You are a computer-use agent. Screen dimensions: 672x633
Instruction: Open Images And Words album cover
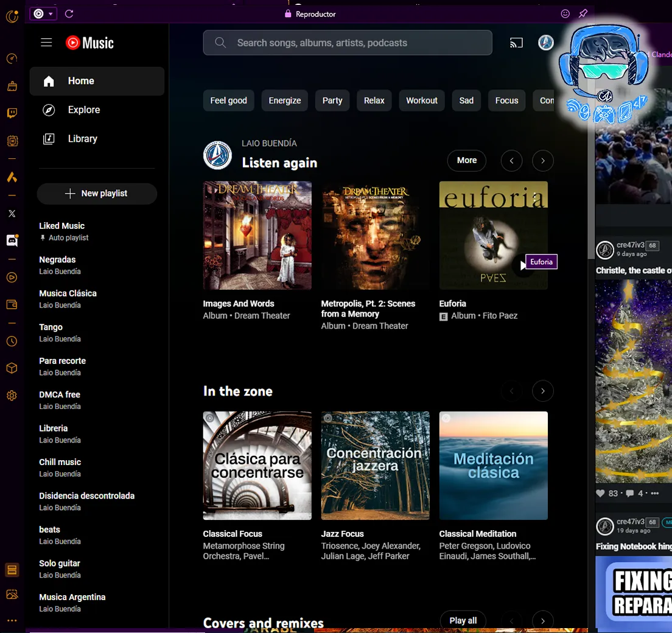[257, 236]
